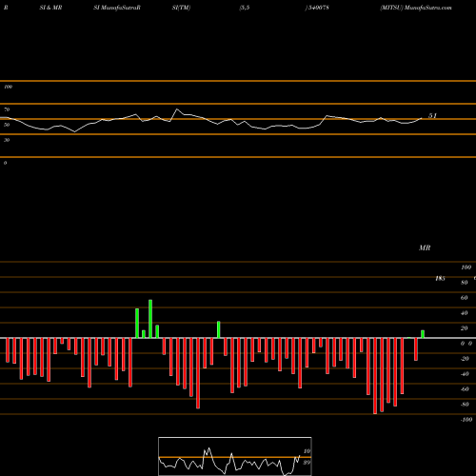This screenshot has height=476, width=476.
Task: Click the 30 label on the RSI axis
Action: [7, 140]
